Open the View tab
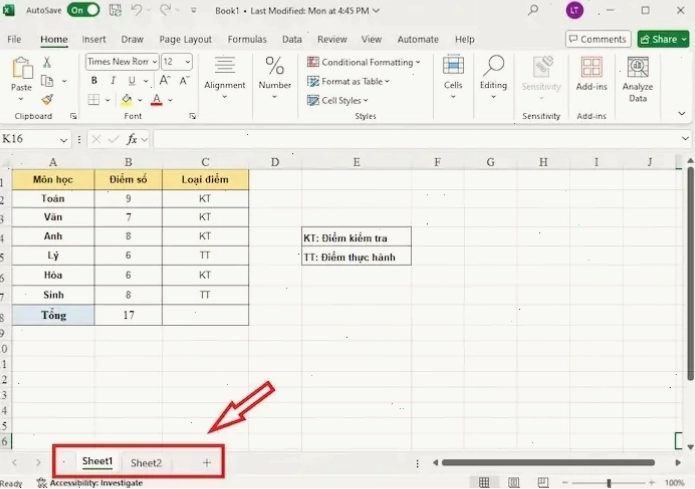 (371, 39)
